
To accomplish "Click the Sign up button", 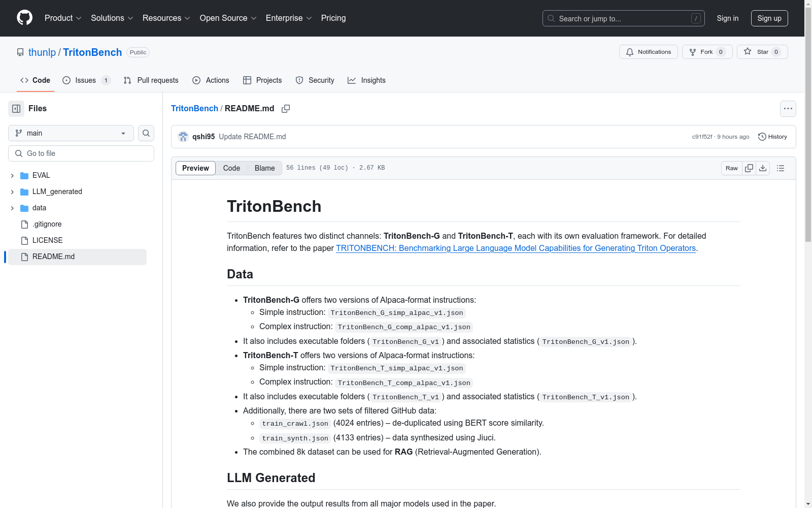I will 769,18.
